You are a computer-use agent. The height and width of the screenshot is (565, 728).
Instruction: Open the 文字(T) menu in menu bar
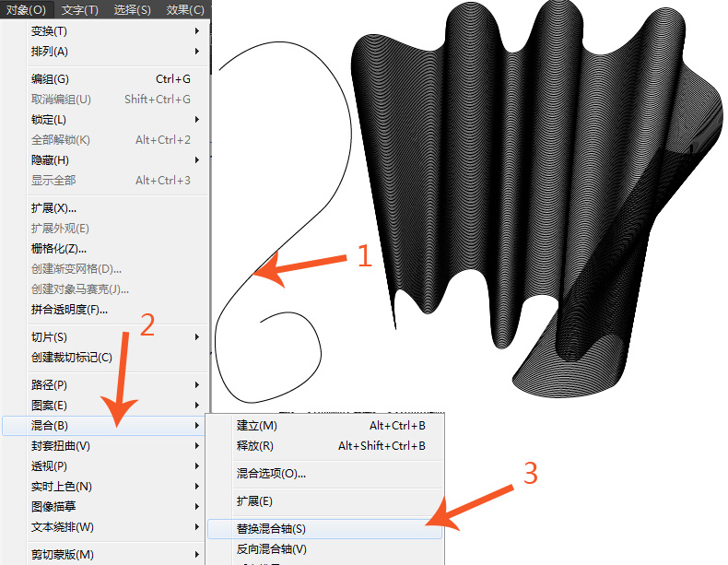[80, 10]
